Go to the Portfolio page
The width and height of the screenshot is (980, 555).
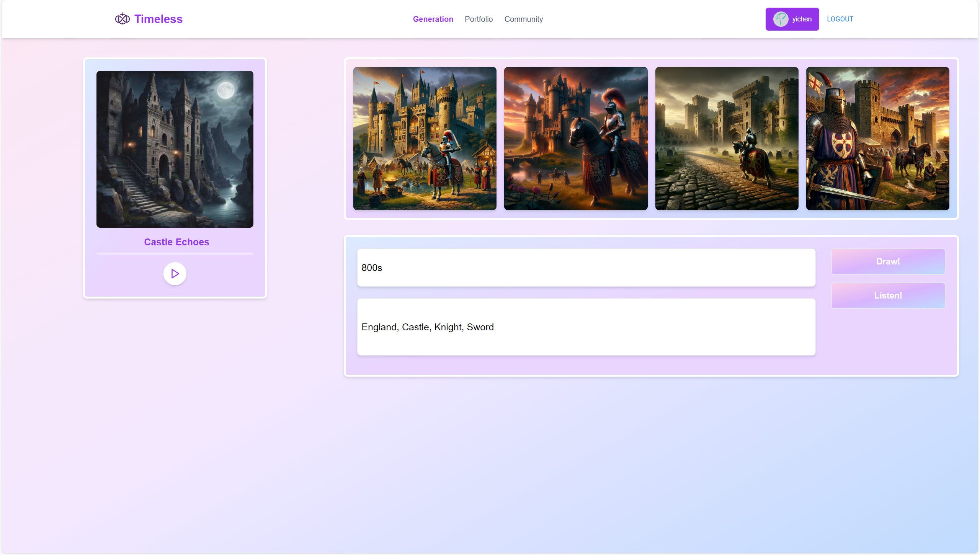tap(479, 19)
